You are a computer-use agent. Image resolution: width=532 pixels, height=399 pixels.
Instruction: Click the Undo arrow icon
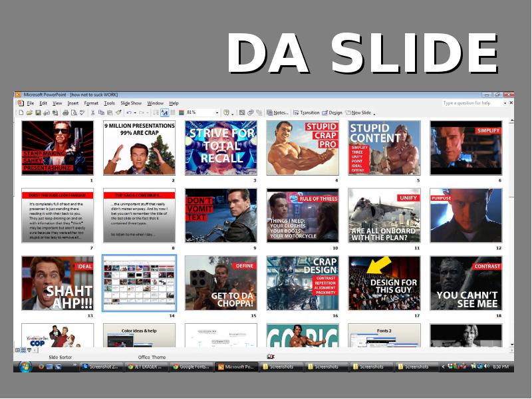(x=127, y=112)
